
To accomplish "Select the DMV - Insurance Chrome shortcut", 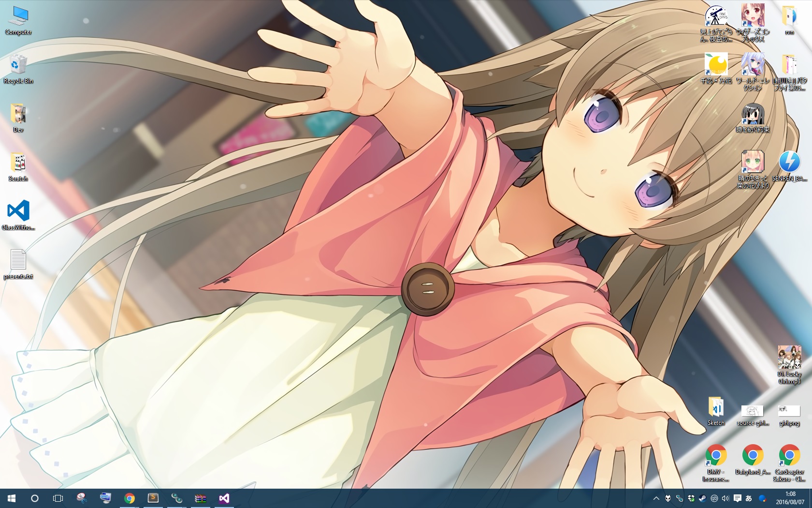I will click(716, 463).
